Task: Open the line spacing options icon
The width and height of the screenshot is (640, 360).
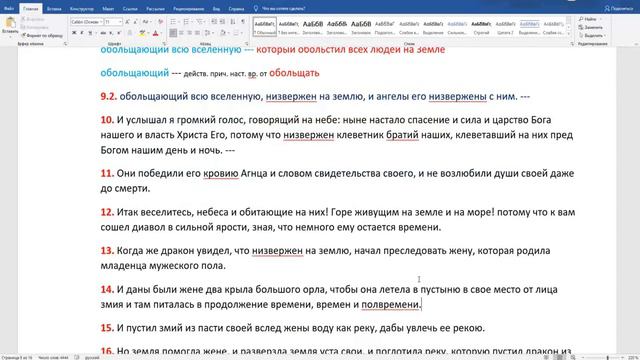Action: (x=207, y=33)
